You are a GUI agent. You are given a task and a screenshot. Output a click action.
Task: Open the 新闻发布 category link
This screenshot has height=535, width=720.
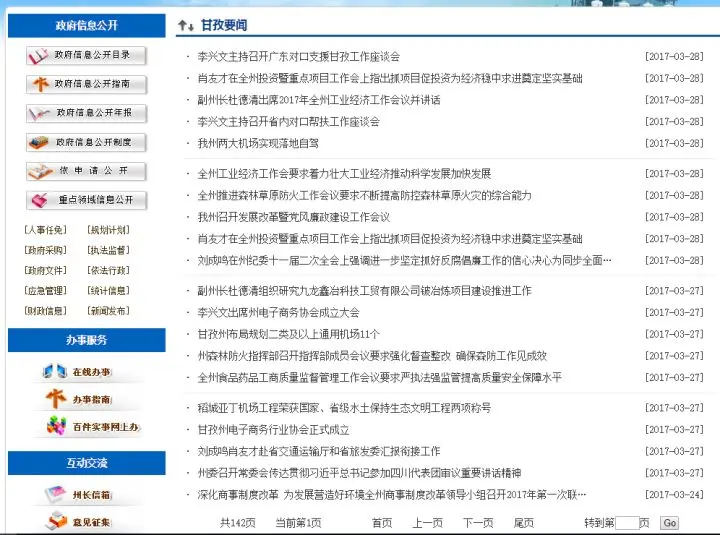click(108, 311)
